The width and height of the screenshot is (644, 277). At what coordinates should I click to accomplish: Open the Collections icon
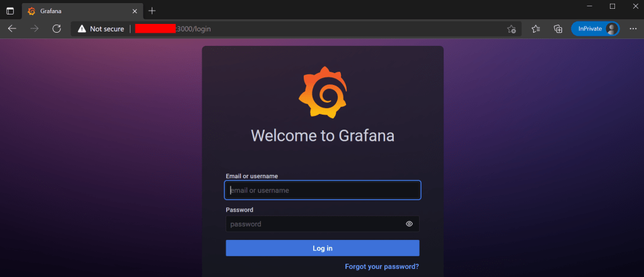point(558,29)
